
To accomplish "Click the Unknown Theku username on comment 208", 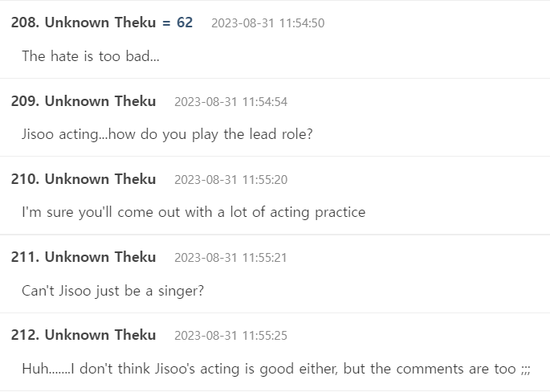I will click(100, 22).
